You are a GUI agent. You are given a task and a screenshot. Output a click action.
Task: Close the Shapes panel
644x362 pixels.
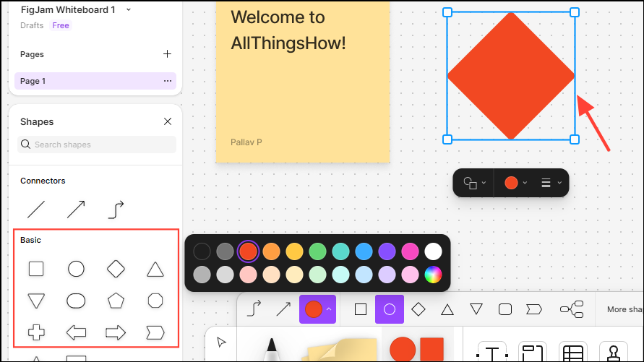[168, 121]
